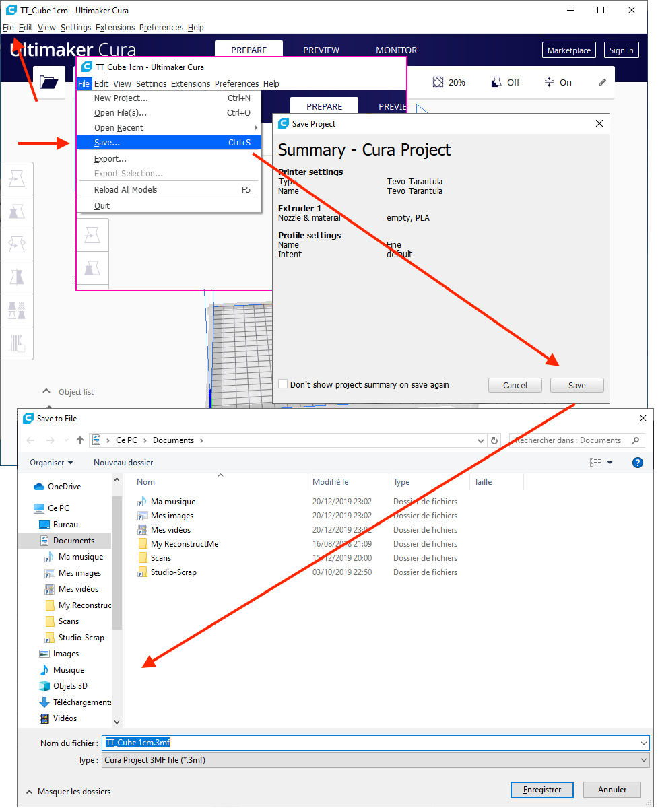Select the Per Model Settings tool
The width and height of the screenshot is (658, 812).
click(x=17, y=310)
